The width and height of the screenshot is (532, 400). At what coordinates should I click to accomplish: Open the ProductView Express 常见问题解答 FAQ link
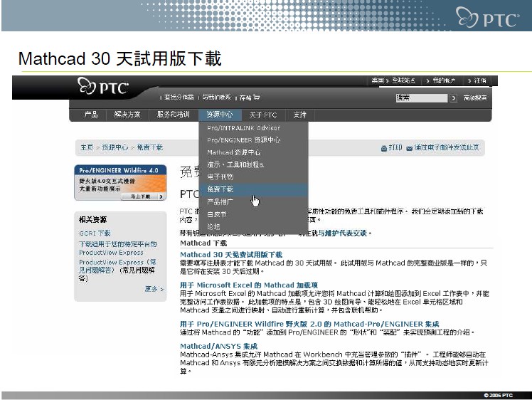point(117,266)
